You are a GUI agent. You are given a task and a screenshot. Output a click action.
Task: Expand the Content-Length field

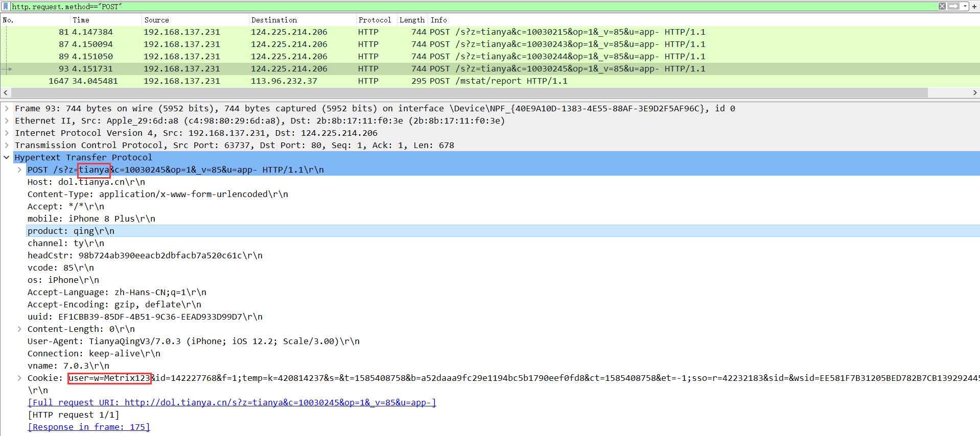tap(19, 329)
